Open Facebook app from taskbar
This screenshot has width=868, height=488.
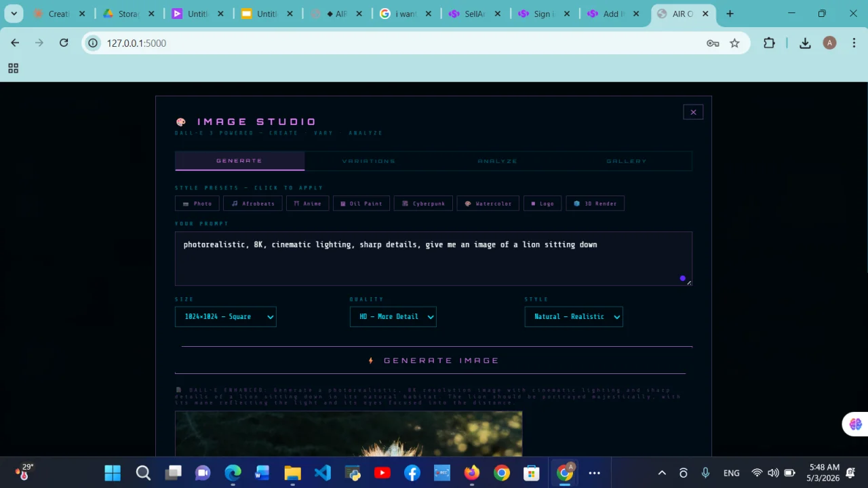click(412, 473)
